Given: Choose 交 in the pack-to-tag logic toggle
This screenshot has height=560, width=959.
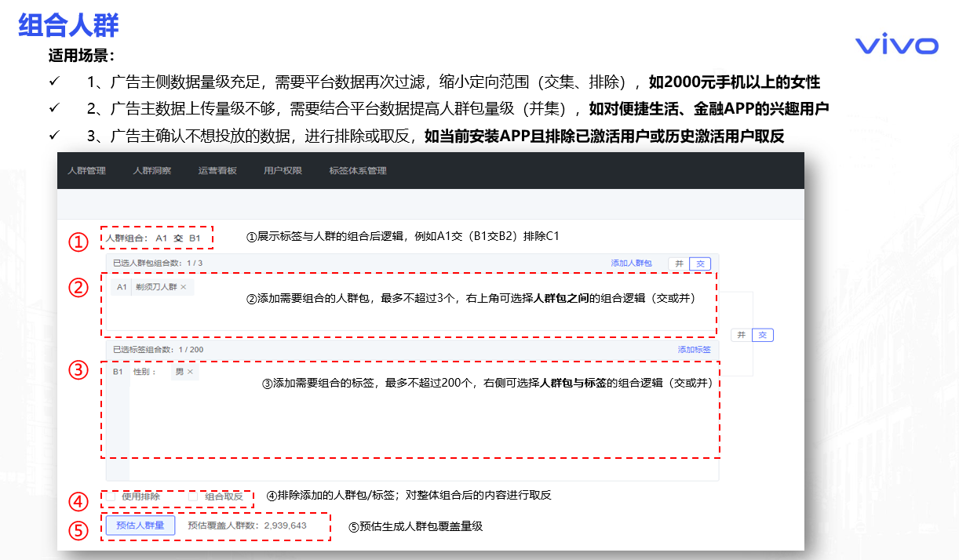Looking at the screenshot, I should (763, 335).
